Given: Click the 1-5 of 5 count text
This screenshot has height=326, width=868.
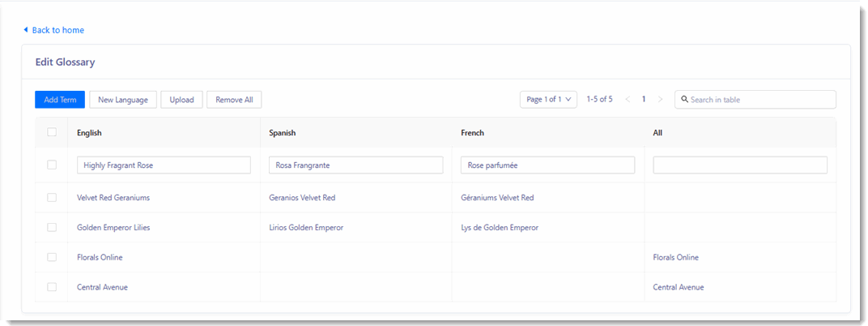Looking at the screenshot, I should [x=599, y=100].
